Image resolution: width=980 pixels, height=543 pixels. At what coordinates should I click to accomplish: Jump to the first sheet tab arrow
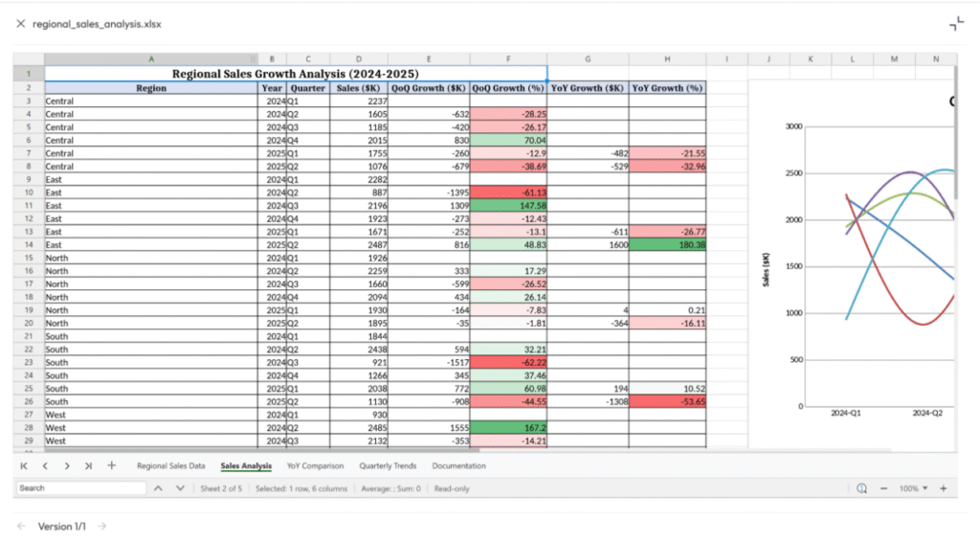[x=24, y=466]
